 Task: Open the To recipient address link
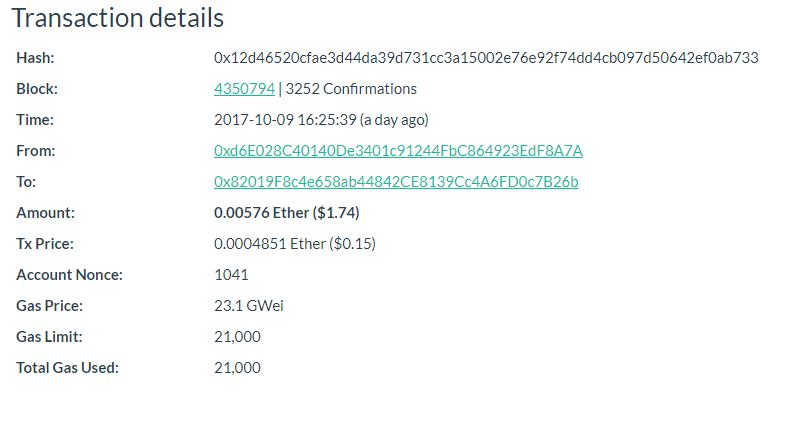point(396,182)
